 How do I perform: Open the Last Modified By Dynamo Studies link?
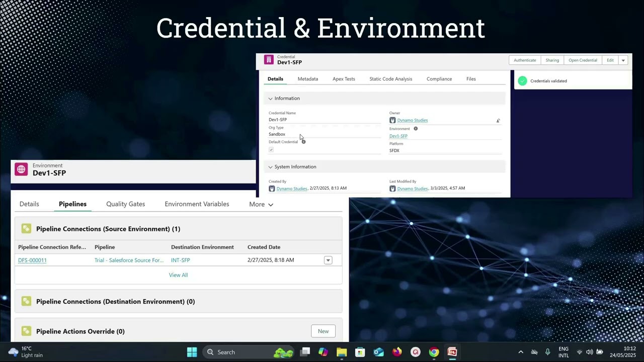pos(413,189)
